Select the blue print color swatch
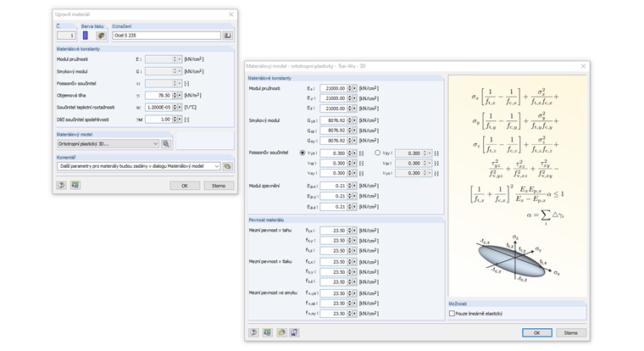644x351 pixels. [x=86, y=36]
